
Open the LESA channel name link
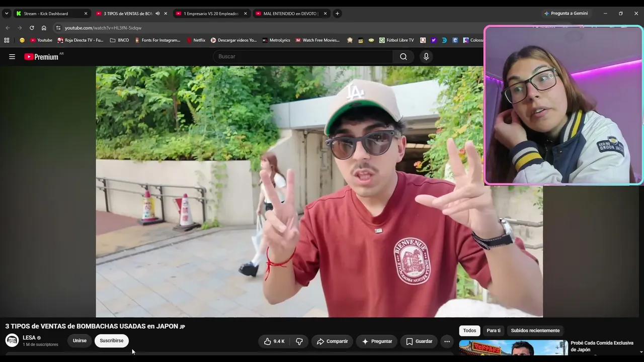29,338
